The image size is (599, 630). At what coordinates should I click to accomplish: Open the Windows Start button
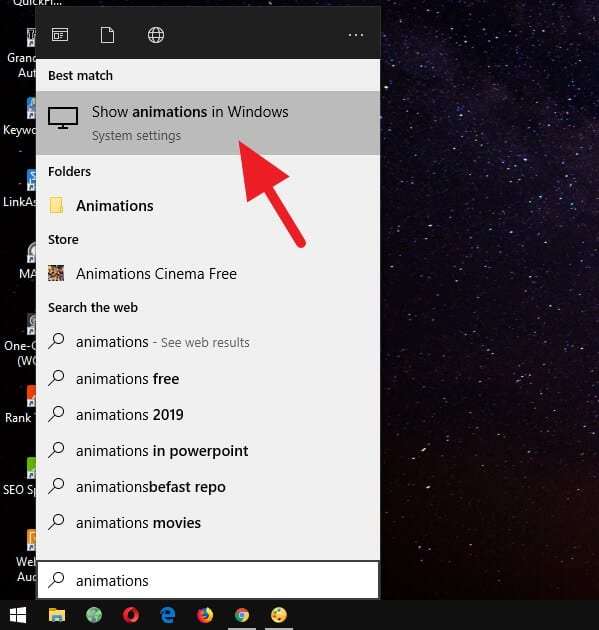point(18,615)
